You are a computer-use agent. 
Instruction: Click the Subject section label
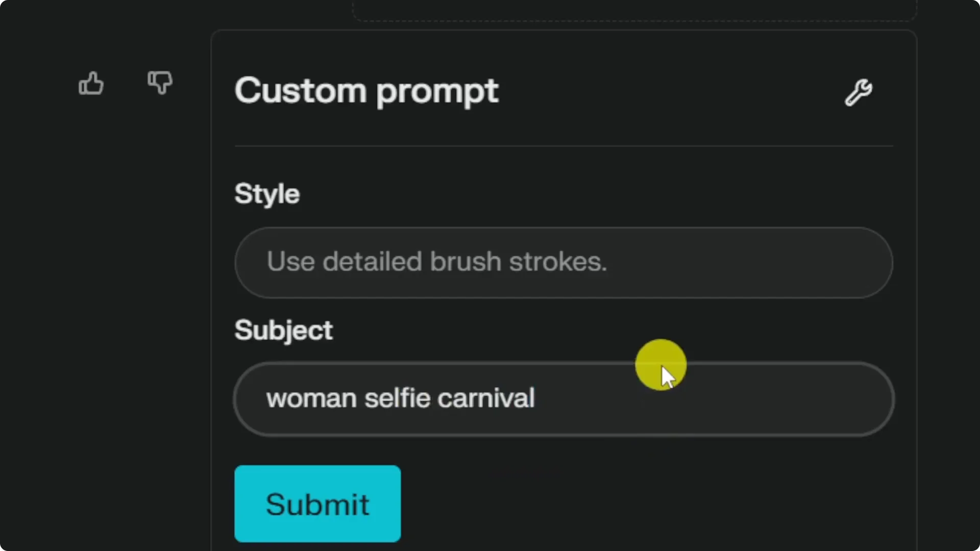click(283, 330)
